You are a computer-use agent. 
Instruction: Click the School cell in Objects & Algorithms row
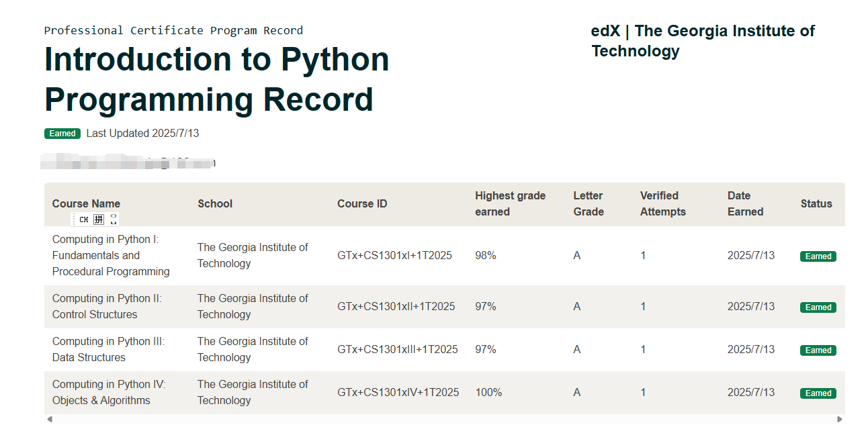pos(253,392)
